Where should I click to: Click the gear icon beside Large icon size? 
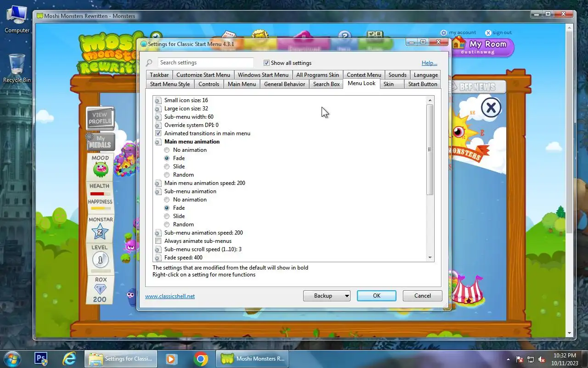click(158, 109)
